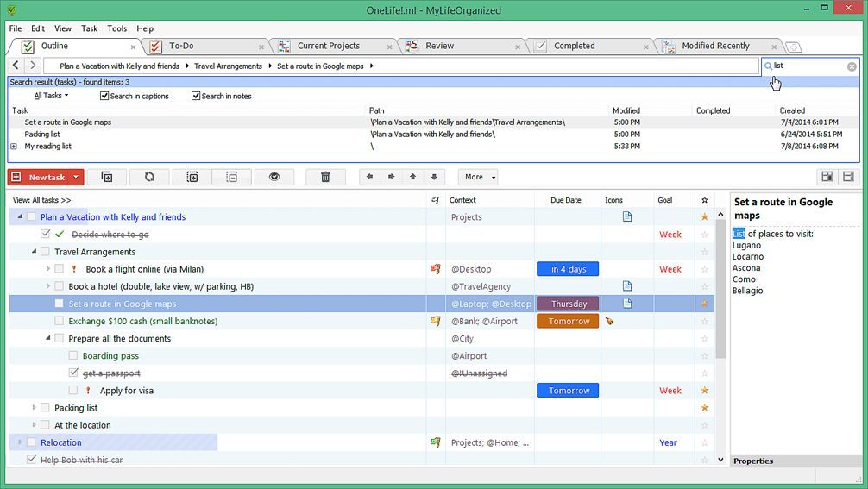Click the move left outdent arrow
The height and width of the screenshot is (489, 868).
370,177
